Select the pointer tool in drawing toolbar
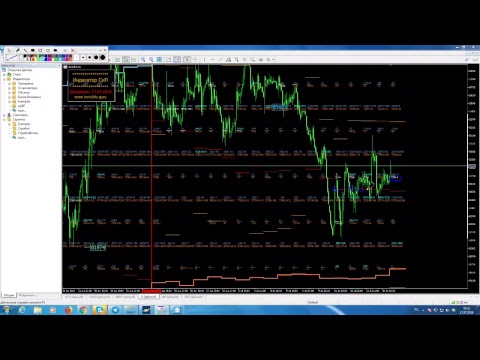 9,50
